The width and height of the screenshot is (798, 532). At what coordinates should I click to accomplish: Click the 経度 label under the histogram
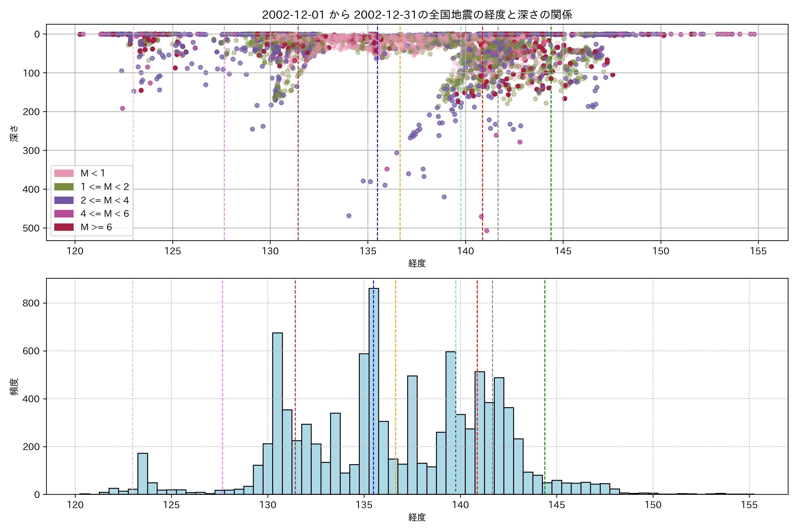pos(417,517)
